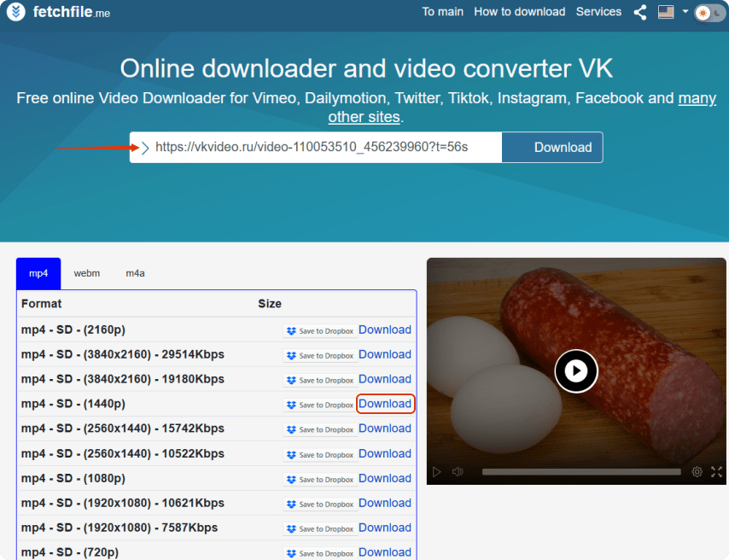Save 1080p mp4 to Dropbox
The height and width of the screenshot is (560, 729).
click(320, 480)
